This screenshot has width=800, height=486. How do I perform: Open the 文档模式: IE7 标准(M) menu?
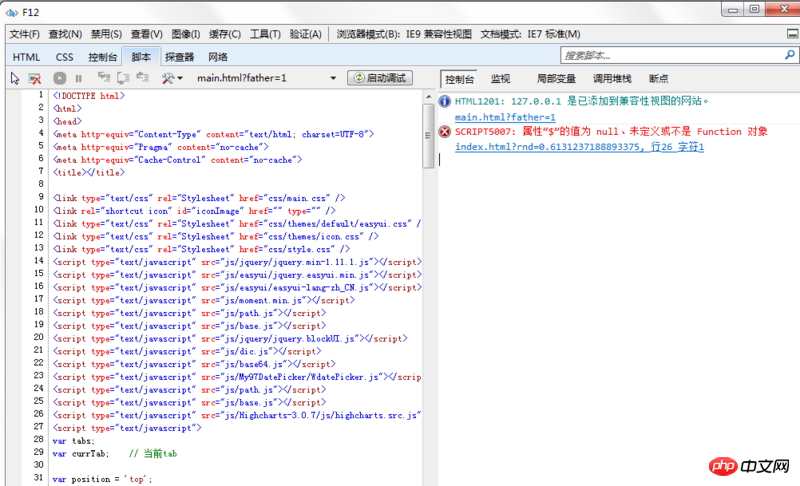(x=530, y=34)
